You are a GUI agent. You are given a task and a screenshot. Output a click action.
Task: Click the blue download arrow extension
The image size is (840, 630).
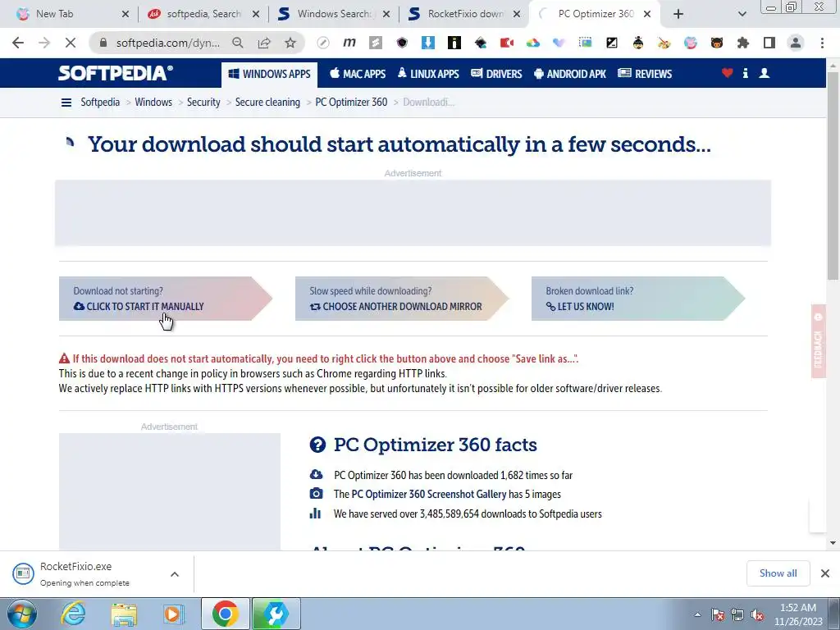pos(428,43)
